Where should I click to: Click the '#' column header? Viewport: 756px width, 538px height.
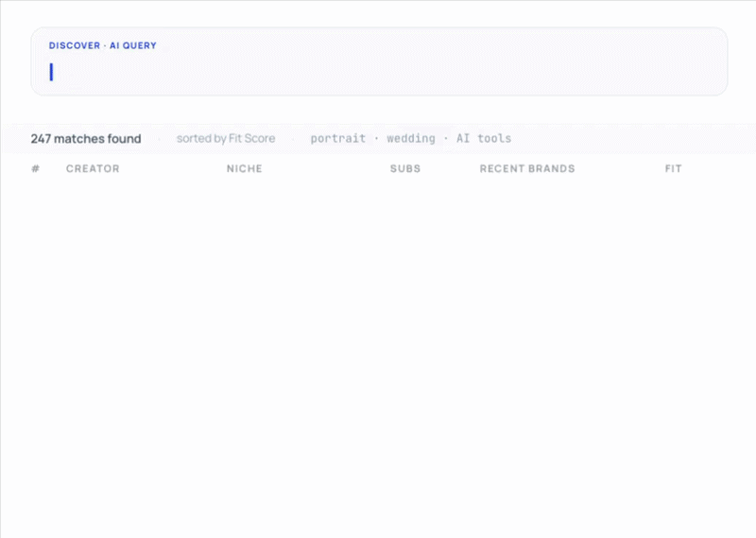pyautogui.click(x=35, y=168)
